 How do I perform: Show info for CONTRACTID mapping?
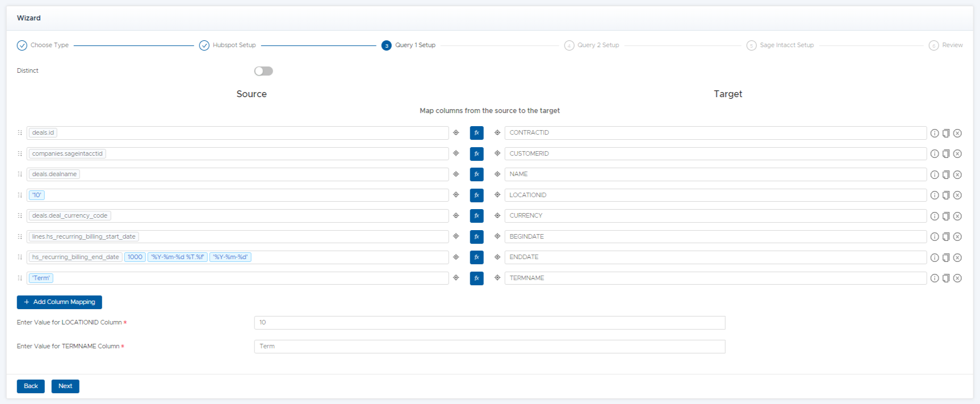coord(935,133)
